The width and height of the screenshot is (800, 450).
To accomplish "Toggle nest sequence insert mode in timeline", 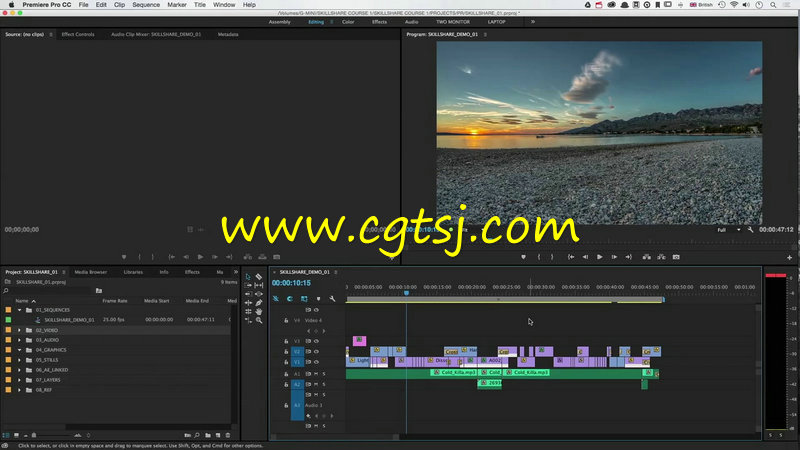I will 276,298.
